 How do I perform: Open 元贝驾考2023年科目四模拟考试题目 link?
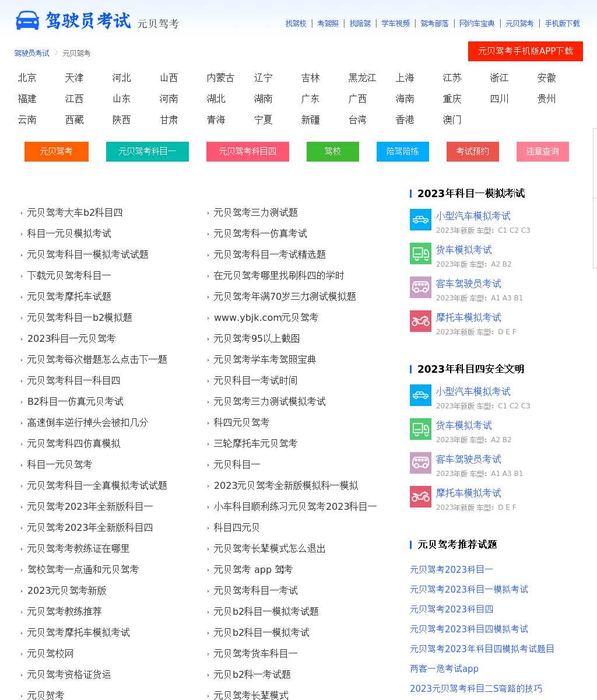[x=482, y=649]
